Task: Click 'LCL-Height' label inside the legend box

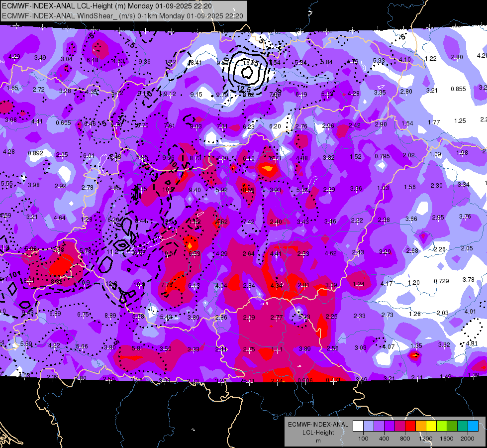Action: pos(318,433)
